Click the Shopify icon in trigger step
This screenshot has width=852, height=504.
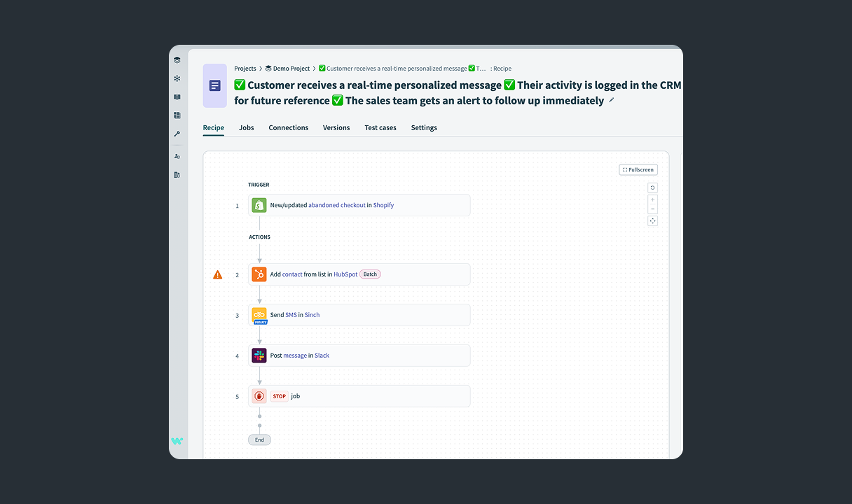click(x=259, y=205)
